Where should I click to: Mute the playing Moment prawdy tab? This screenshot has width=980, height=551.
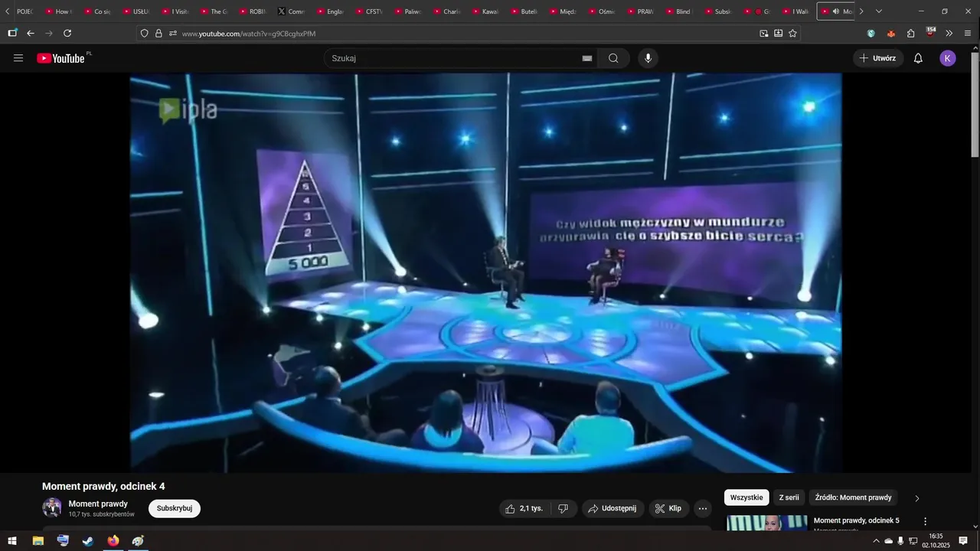point(835,11)
